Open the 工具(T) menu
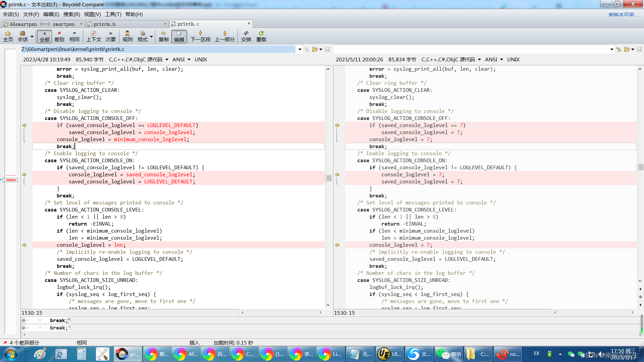644x362 pixels. coord(113,14)
